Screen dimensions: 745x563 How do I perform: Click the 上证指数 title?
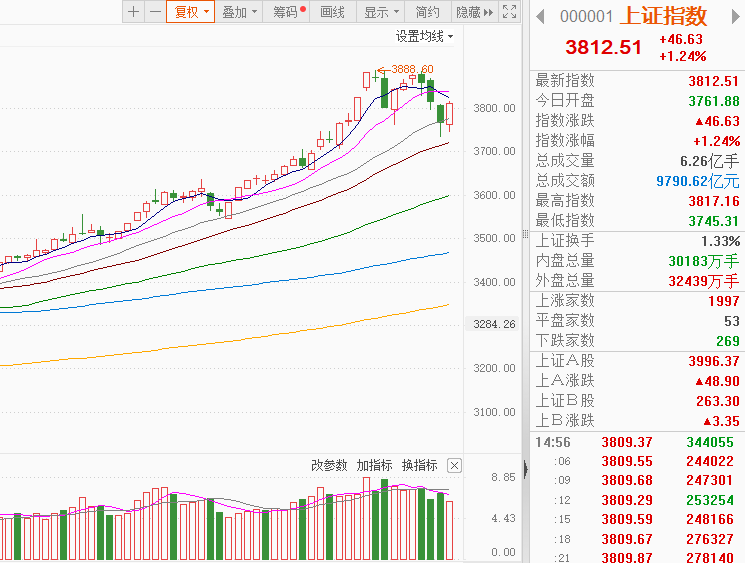[x=664, y=16]
